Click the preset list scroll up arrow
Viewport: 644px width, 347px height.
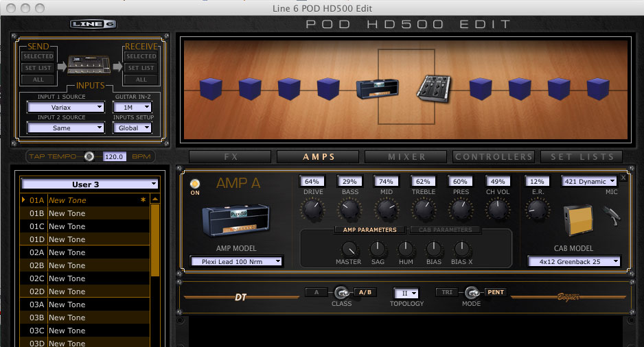click(x=155, y=200)
